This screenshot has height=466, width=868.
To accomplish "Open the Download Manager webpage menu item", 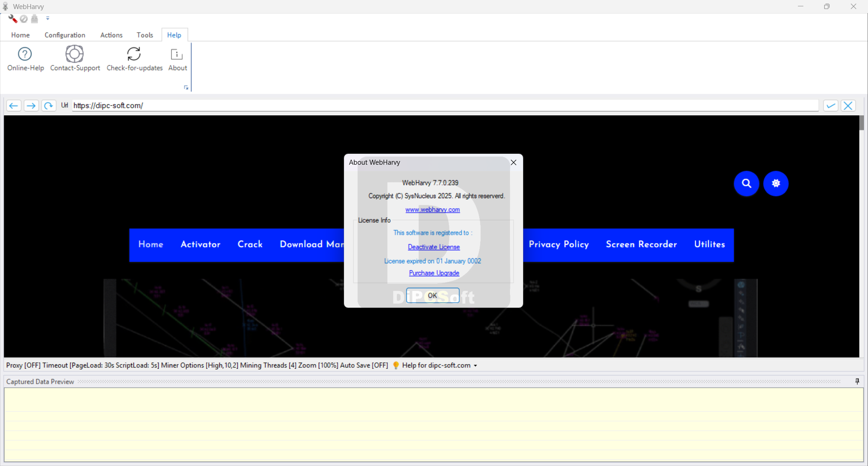I will 311,244.
